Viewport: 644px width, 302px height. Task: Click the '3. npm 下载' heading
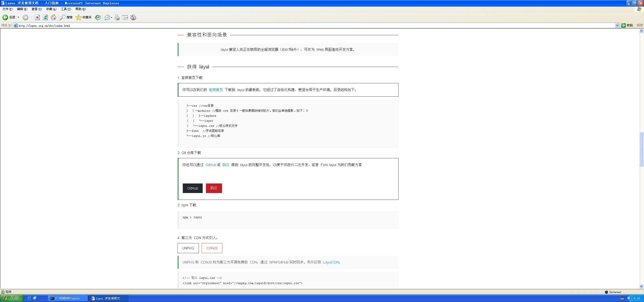pyautogui.click(x=187, y=205)
